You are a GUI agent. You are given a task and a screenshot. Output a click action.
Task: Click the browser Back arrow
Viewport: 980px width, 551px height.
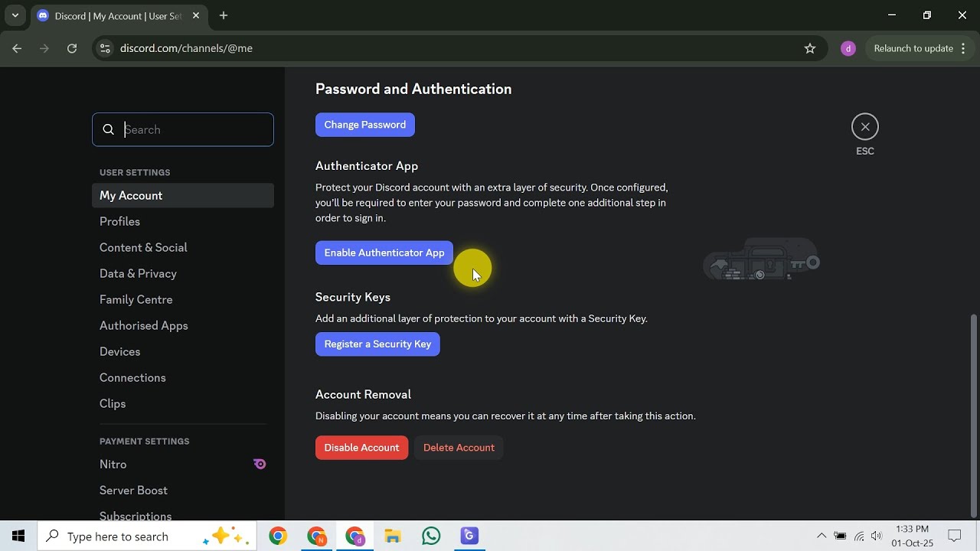(x=17, y=48)
